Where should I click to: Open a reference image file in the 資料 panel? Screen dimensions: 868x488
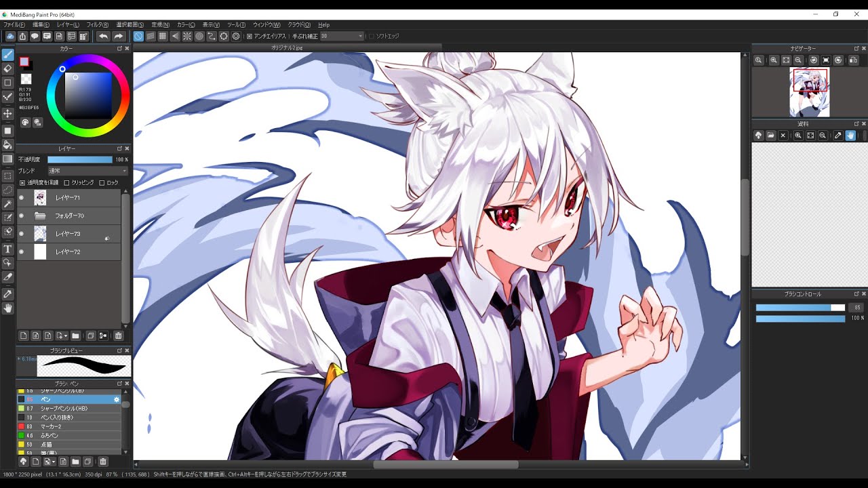point(771,136)
